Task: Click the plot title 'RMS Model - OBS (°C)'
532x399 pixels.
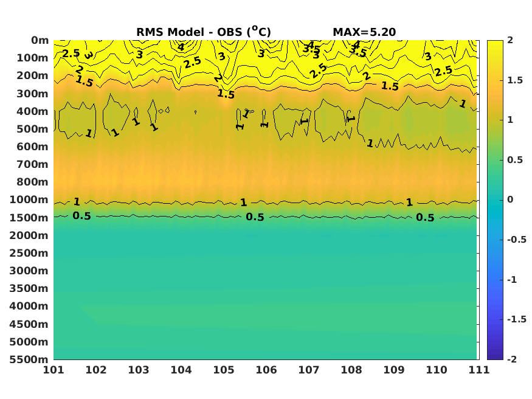Action: [x=204, y=32]
